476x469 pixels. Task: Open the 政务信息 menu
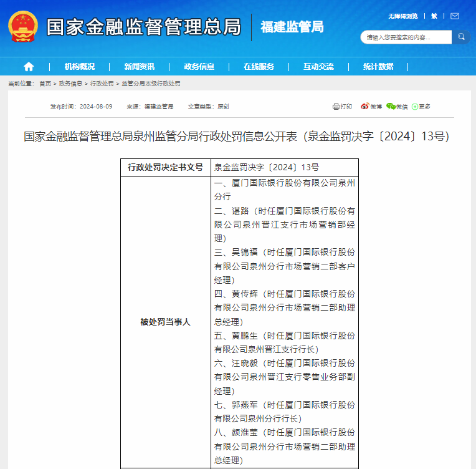[x=199, y=67]
